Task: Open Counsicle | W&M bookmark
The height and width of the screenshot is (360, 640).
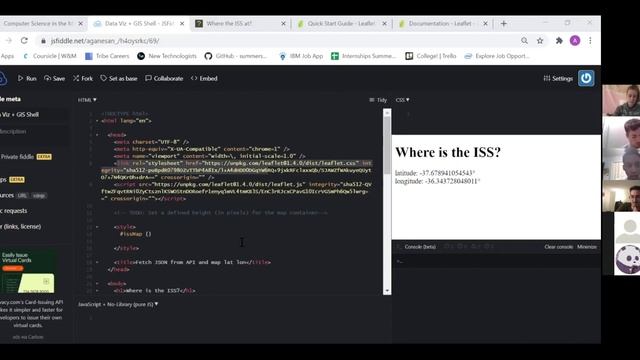Action: tap(50, 56)
